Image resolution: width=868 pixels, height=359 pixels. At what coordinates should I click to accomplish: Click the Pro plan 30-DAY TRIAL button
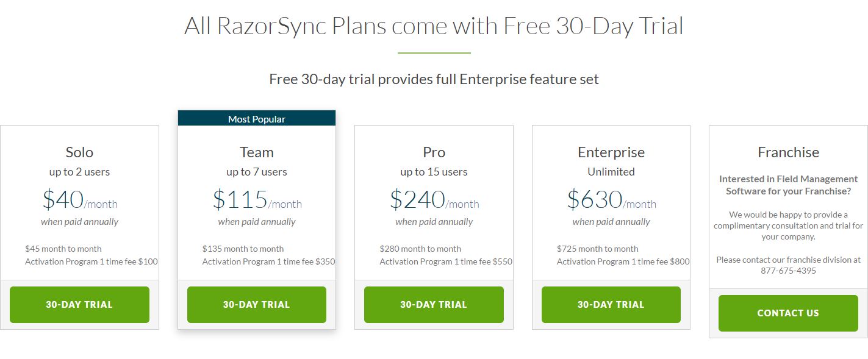pos(433,304)
